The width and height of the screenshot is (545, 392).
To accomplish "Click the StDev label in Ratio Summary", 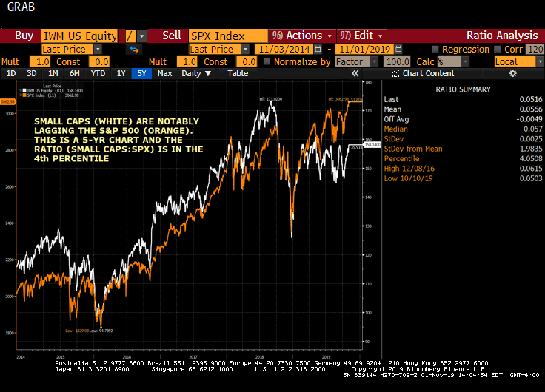I will [x=393, y=139].
